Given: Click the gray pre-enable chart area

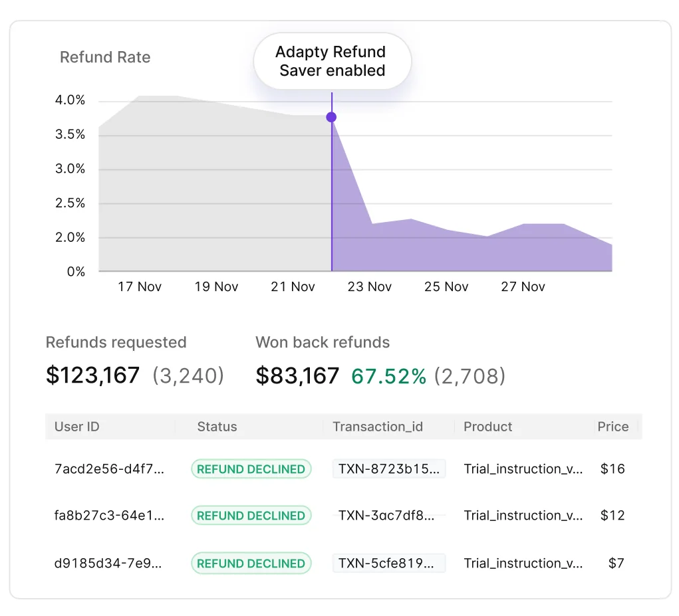Looking at the screenshot, I should coord(213,193).
